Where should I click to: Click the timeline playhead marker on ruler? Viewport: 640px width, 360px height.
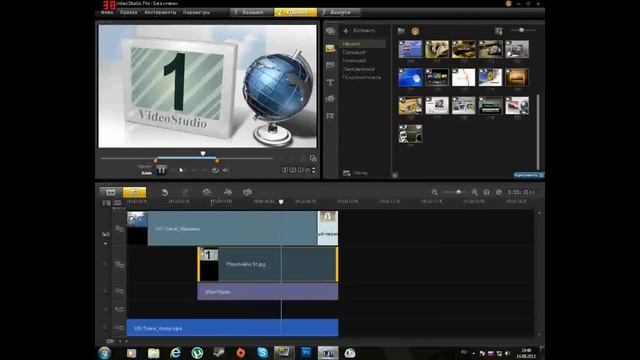click(281, 202)
